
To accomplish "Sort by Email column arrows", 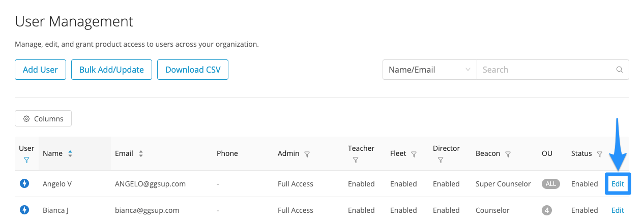I will point(141,153).
